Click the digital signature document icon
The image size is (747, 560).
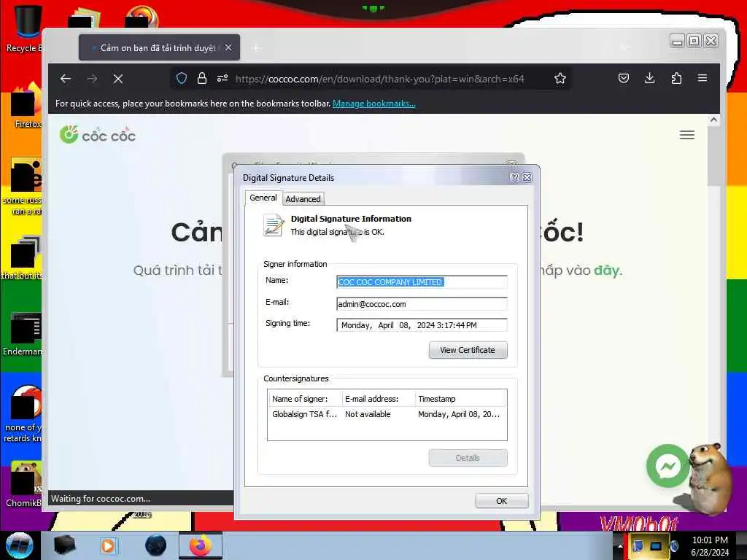(273, 225)
